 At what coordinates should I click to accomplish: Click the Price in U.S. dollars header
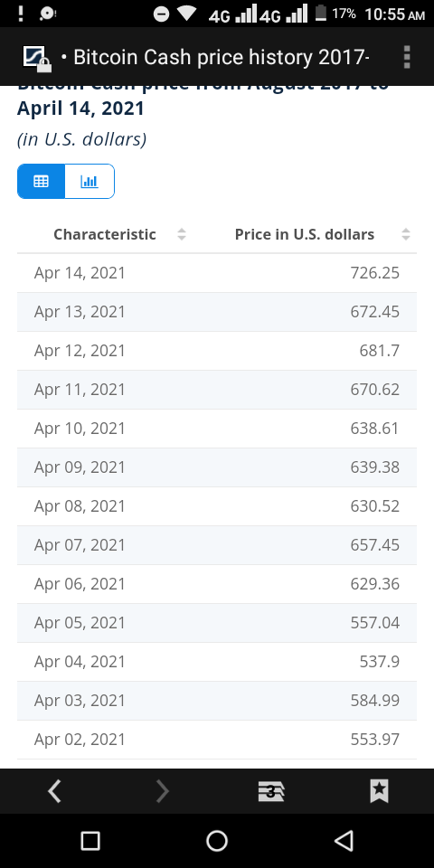(x=305, y=234)
